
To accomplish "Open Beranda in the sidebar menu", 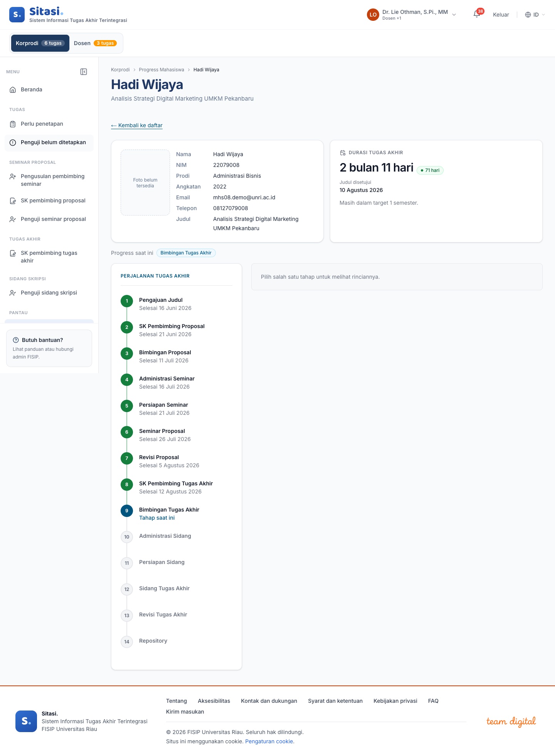I will point(49,90).
